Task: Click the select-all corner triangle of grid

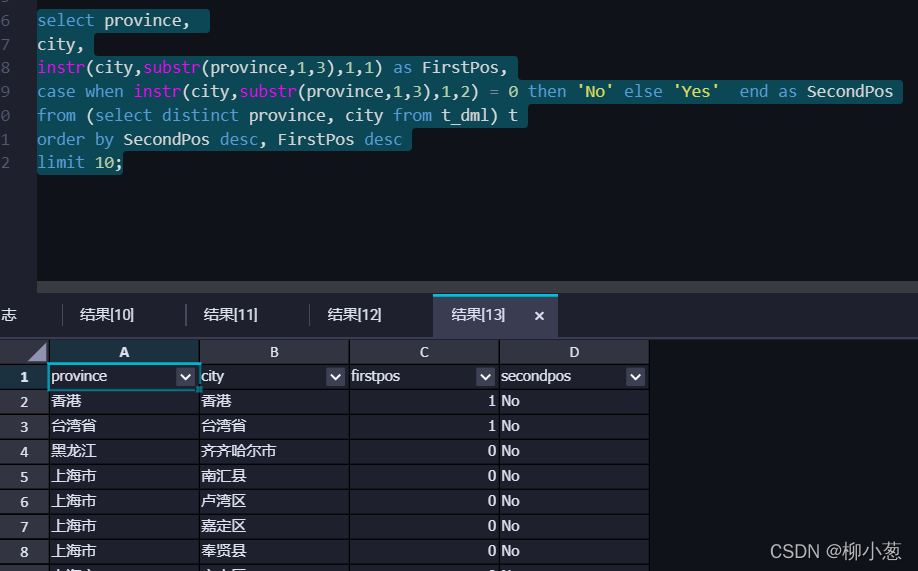Action: 36,352
